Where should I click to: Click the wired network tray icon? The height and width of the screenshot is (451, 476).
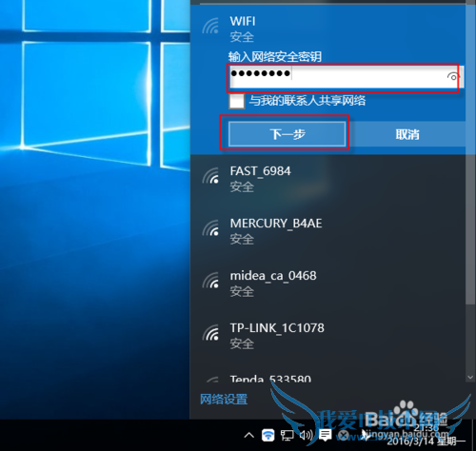[287, 435]
